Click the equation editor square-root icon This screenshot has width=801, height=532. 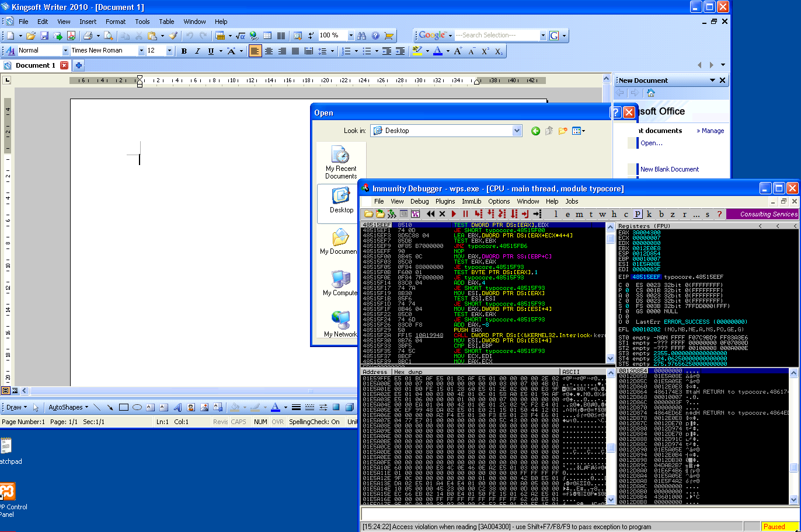pos(241,36)
